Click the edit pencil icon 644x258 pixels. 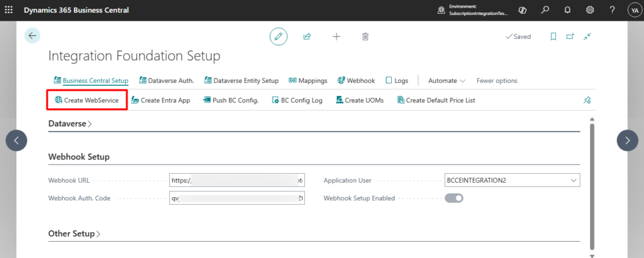[x=279, y=36]
